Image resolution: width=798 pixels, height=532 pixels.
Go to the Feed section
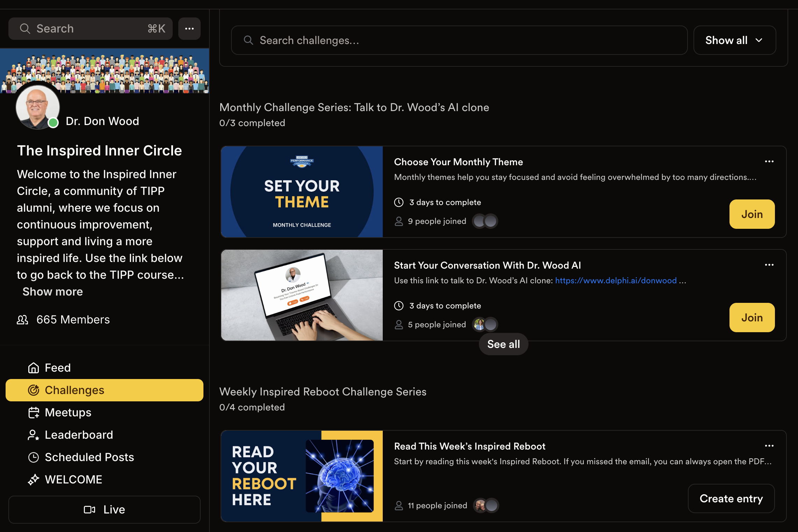[58, 368]
